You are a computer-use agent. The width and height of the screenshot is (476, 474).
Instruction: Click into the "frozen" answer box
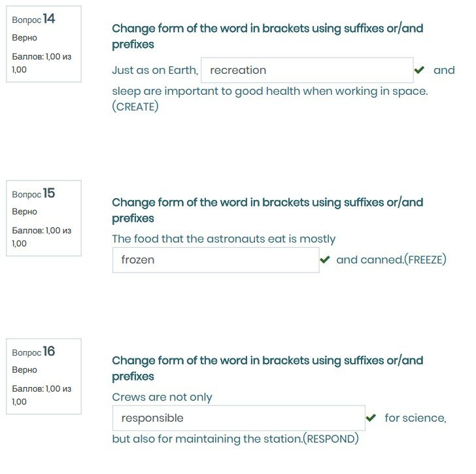215,260
